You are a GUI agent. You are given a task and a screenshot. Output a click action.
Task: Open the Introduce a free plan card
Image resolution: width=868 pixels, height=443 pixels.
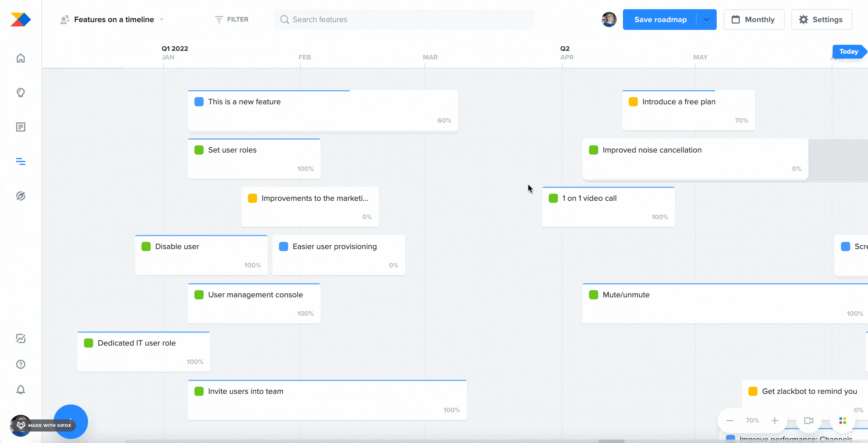(688, 110)
